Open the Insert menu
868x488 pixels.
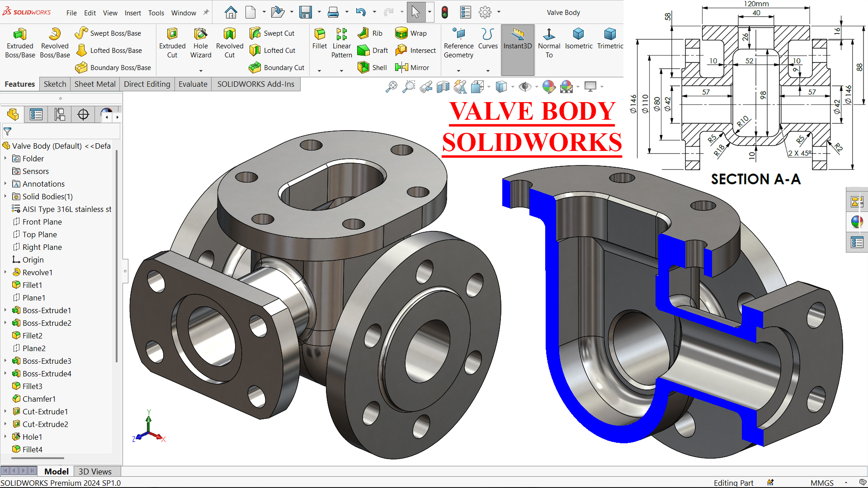(133, 13)
